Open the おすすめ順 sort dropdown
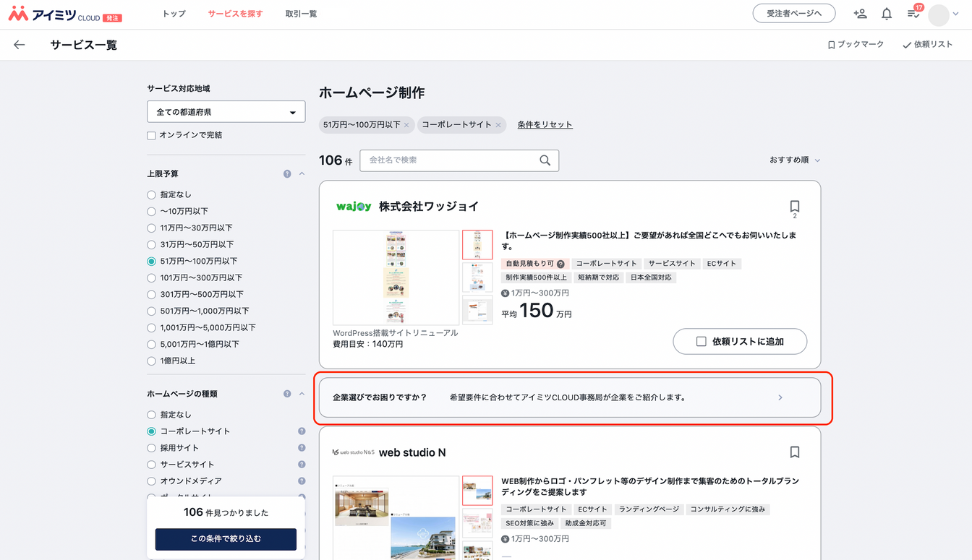Screen dimensions: 972x560 pos(794,160)
